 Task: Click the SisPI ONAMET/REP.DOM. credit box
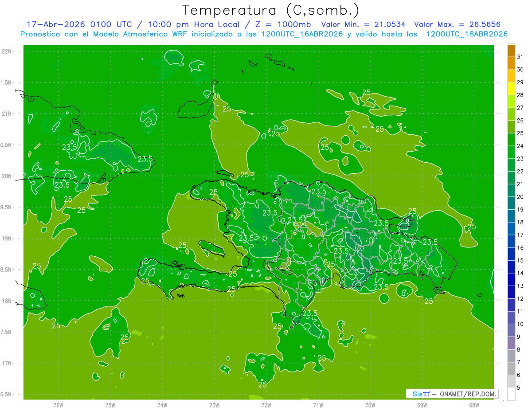452,393
